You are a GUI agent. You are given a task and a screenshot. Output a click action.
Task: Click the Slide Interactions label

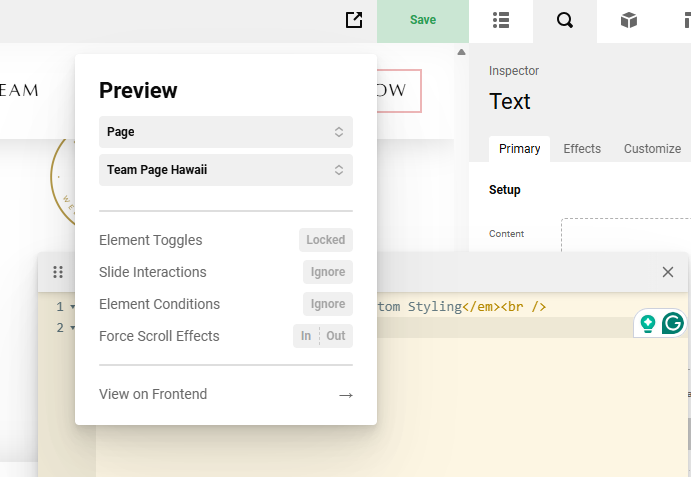pos(152,272)
